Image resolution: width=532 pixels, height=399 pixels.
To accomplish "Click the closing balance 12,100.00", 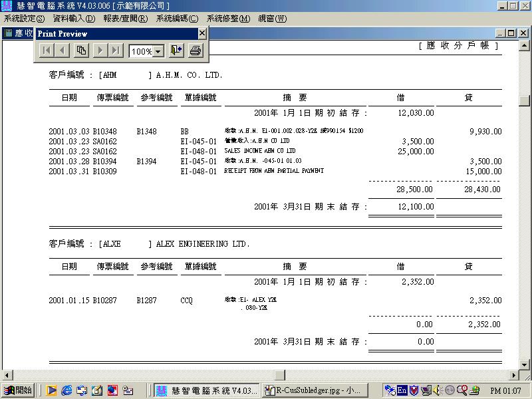I will point(416,207).
